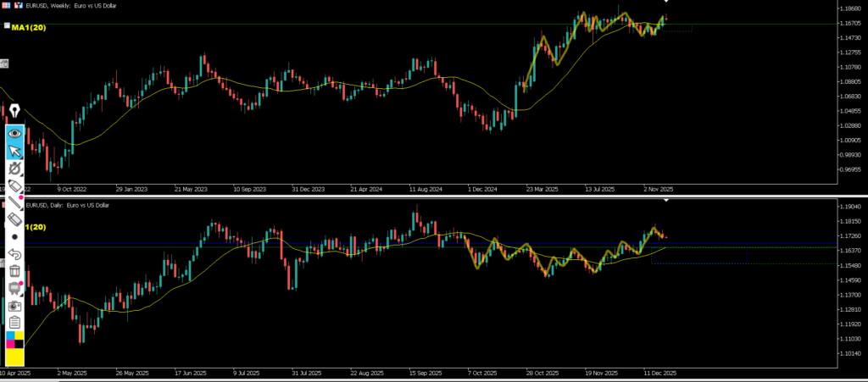This screenshot has height=382, width=868.
Task: Select the straight line drawing tool
Action: (x=14, y=202)
